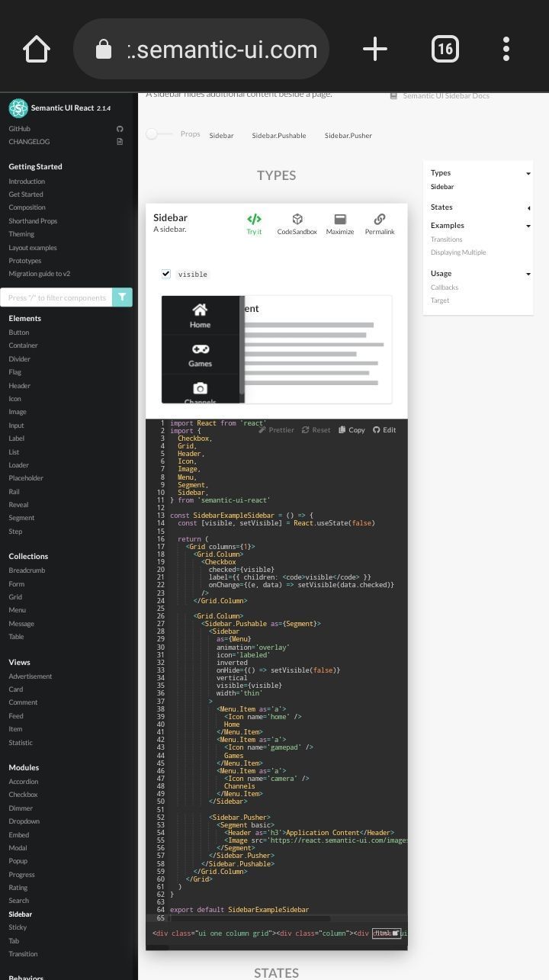Image resolution: width=549 pixels, height=980 pixels.
Task: Collapse the Types section in right menu
Action: click(528, 174)
